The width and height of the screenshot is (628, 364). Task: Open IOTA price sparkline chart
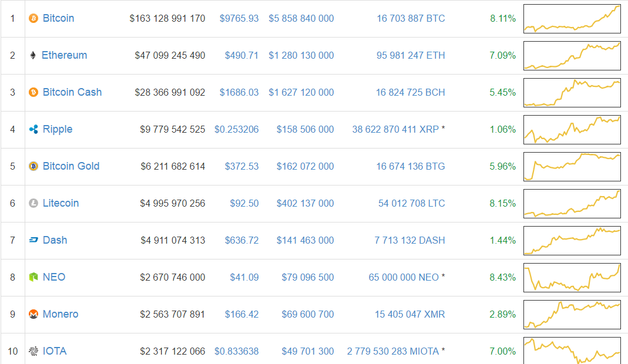pyautogui.click(x=572, y=350)
